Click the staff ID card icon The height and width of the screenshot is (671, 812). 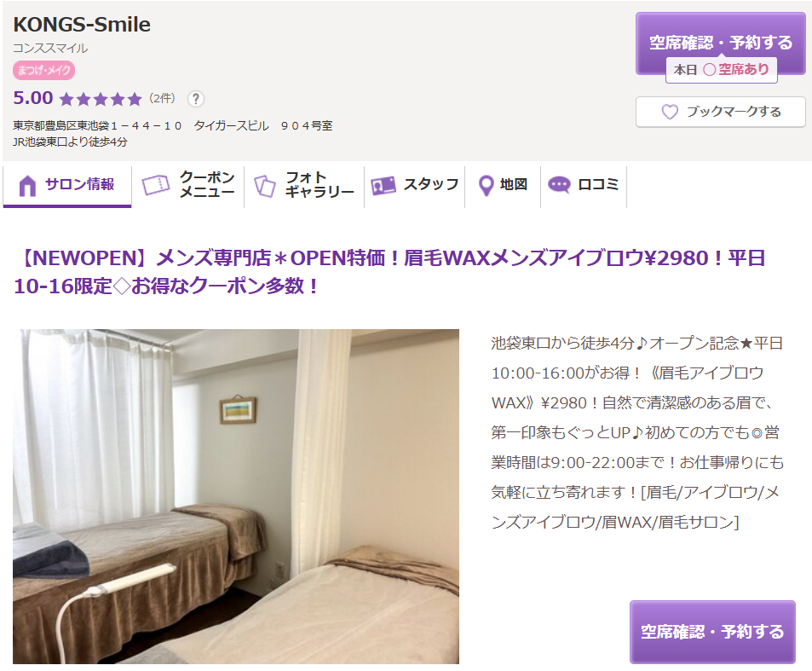[x=383, y=185]
